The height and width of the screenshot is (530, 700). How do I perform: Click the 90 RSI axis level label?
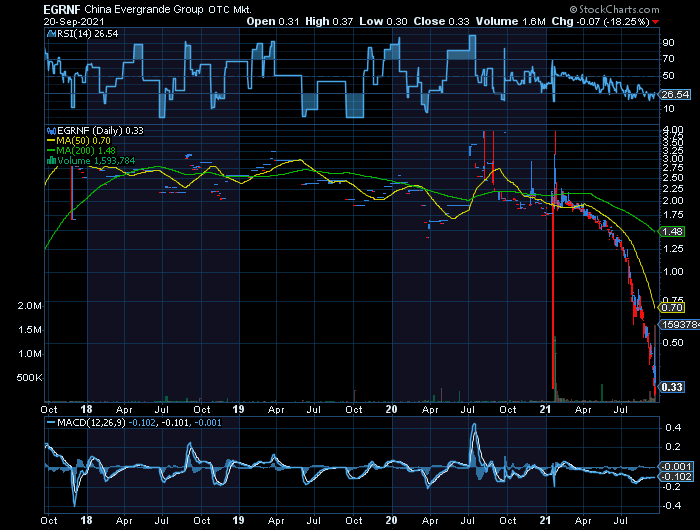pos(668,43)
